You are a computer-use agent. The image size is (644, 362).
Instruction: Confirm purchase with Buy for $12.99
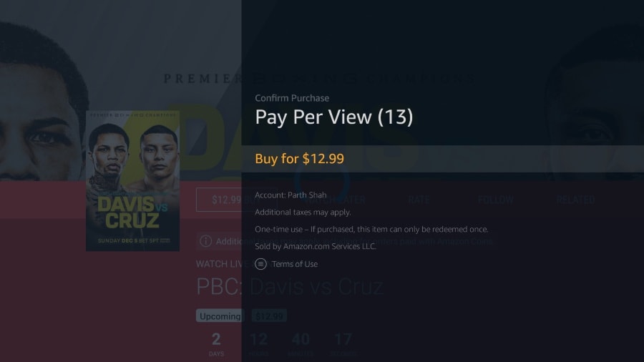[x=442, y=159]
